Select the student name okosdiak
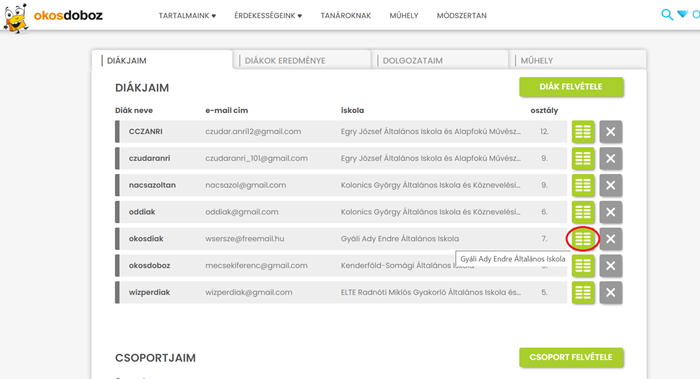Image resolution: width=700 pixels, height=379 pixels. click(x=146, y=239)
